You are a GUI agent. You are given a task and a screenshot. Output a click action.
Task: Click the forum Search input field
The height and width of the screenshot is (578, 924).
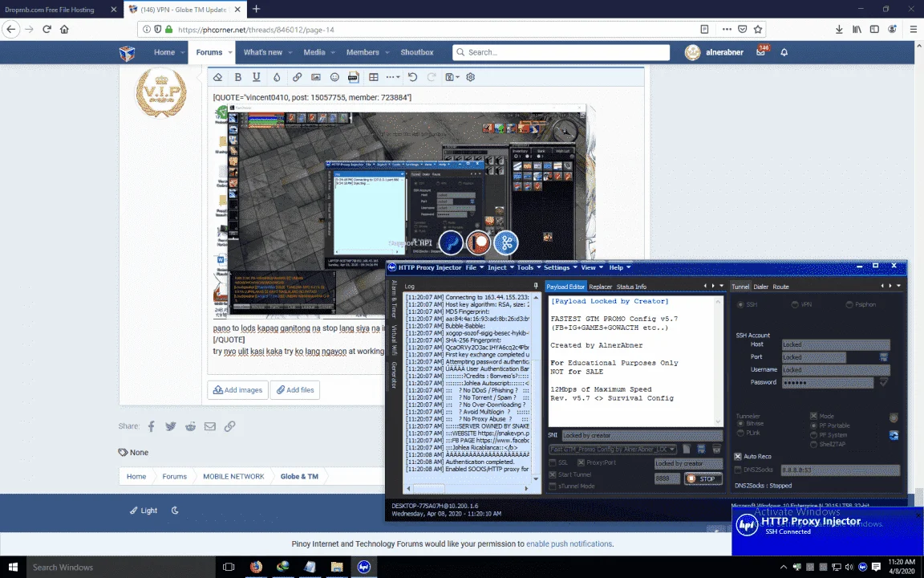561,52
